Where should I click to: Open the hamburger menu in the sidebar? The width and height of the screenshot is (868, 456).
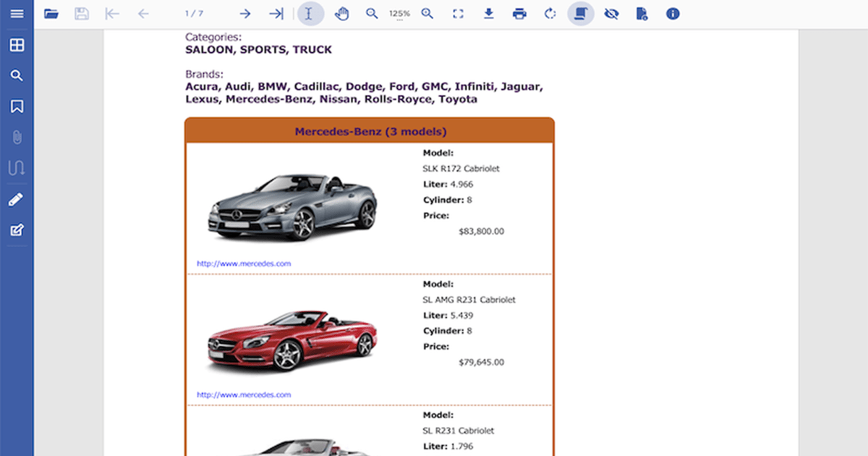click(17, 14)
